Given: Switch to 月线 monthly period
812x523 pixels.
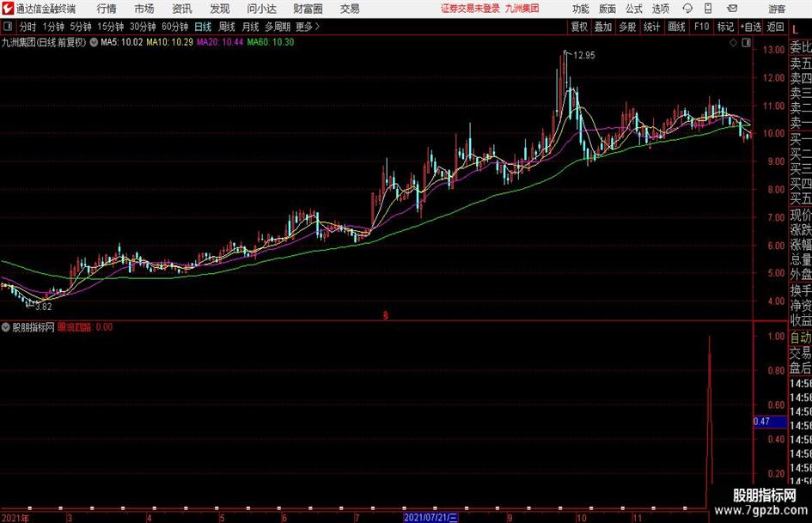Looking at the screenshot, I should (x=251, y=27).
